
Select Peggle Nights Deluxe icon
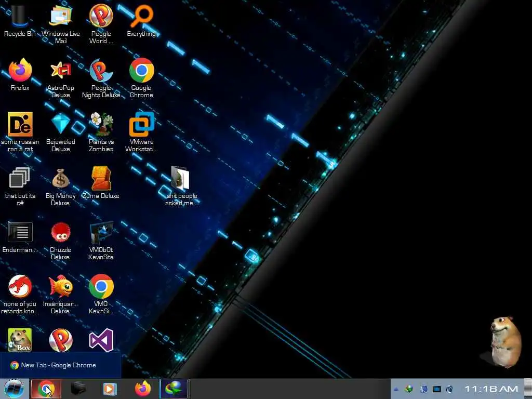(x=101, y=78)
